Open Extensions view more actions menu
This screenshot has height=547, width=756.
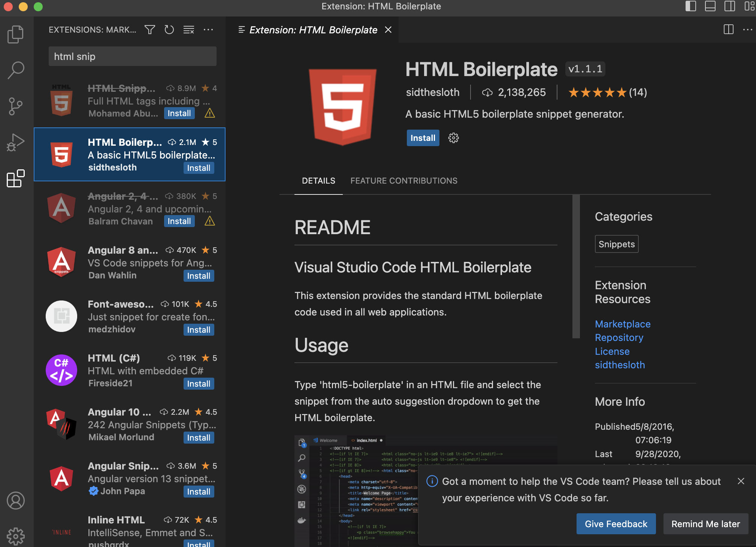pyautogui.click(x=208, y=30)
